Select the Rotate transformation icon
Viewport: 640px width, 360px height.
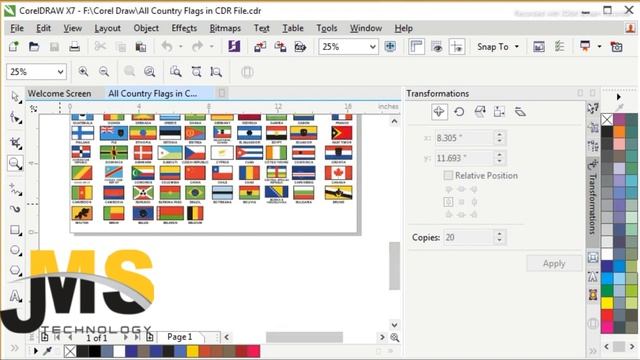point(459,111)
